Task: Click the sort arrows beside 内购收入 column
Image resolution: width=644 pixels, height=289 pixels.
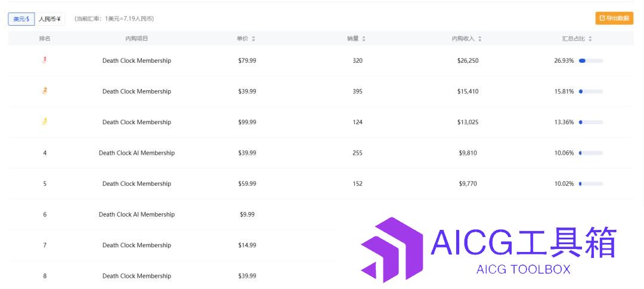Action: [479, 39]
